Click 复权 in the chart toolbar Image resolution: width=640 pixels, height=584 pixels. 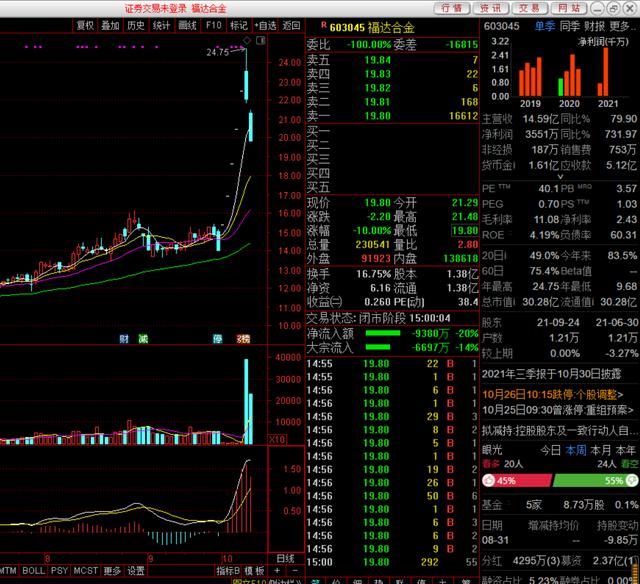pos(85,25)
